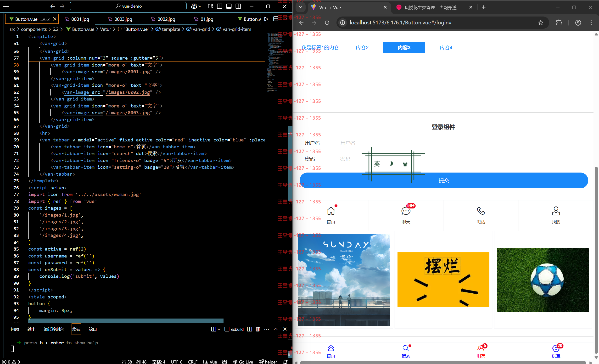Kill the terminal with the trash icon
The height and width of the screenshot is (364, 599).
pyautogui.click(x=258, y=329)
